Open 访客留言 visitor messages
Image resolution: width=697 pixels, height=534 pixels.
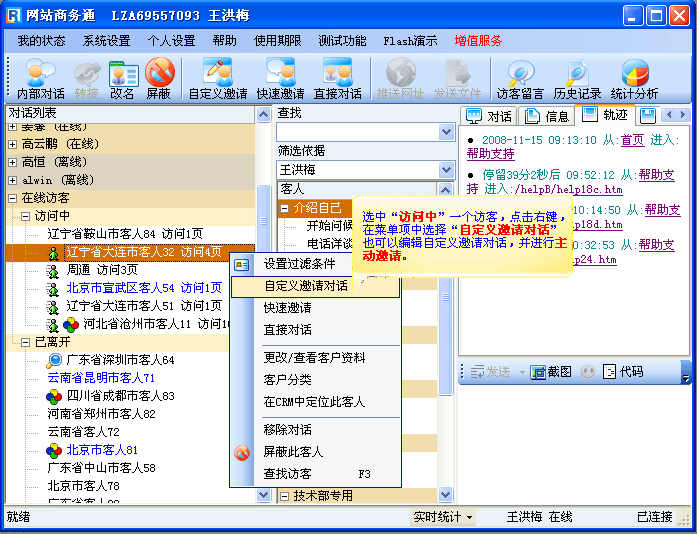519,79
